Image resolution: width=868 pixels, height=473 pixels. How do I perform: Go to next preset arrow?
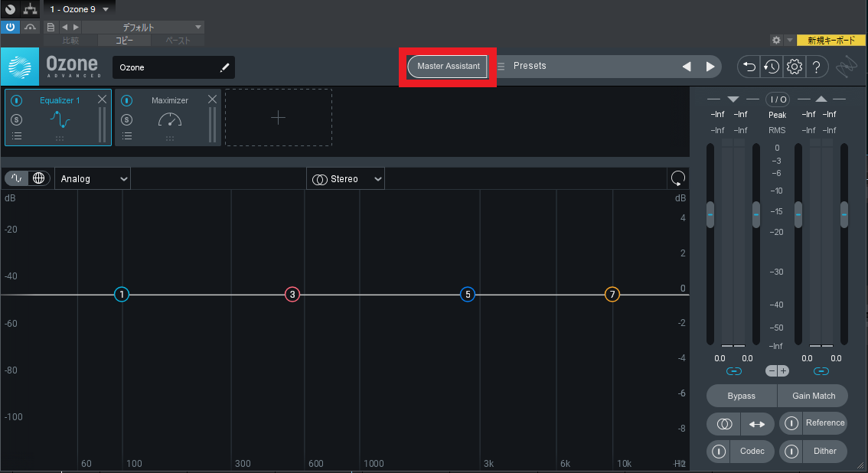(710, 67)
